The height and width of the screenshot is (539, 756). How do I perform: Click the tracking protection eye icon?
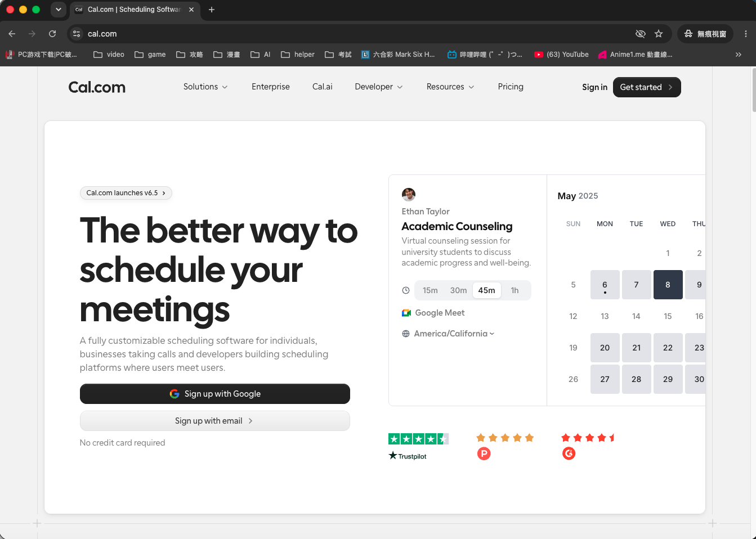(641, 34)
